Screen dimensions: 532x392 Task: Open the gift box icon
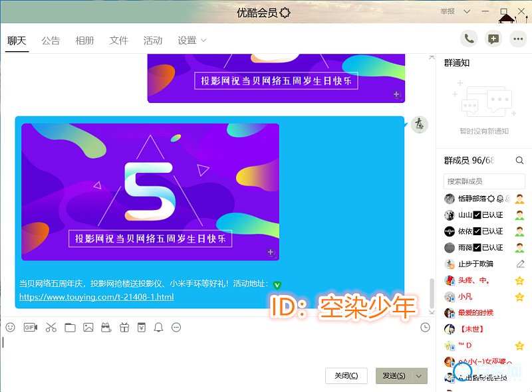click(124, 328)
